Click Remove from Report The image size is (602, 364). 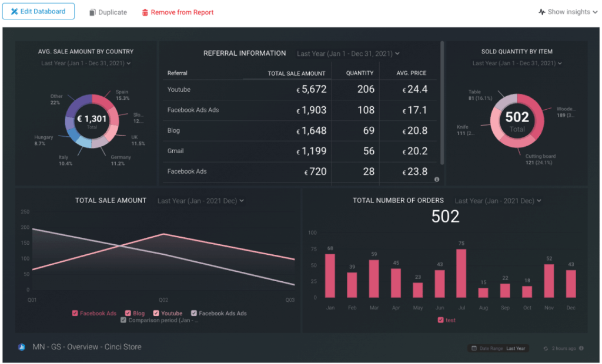178,12
